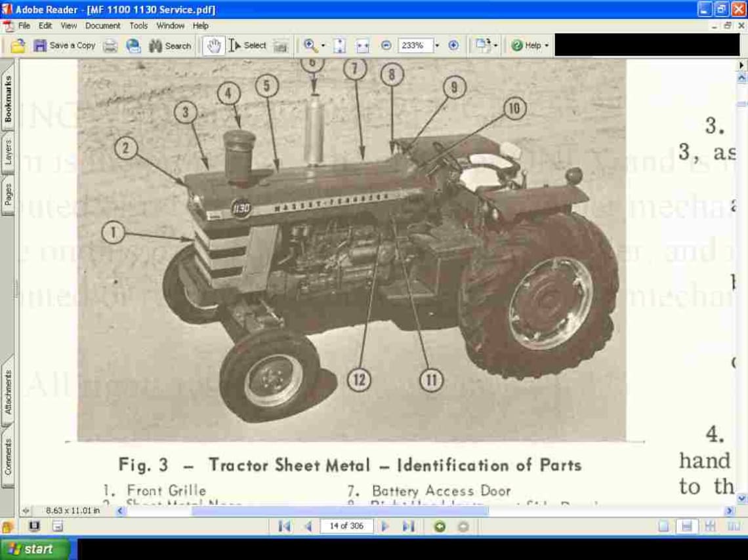This screenshot has width=748, height=560.
Task: Activate the Snapshot tool
Action: pos(280,46)
